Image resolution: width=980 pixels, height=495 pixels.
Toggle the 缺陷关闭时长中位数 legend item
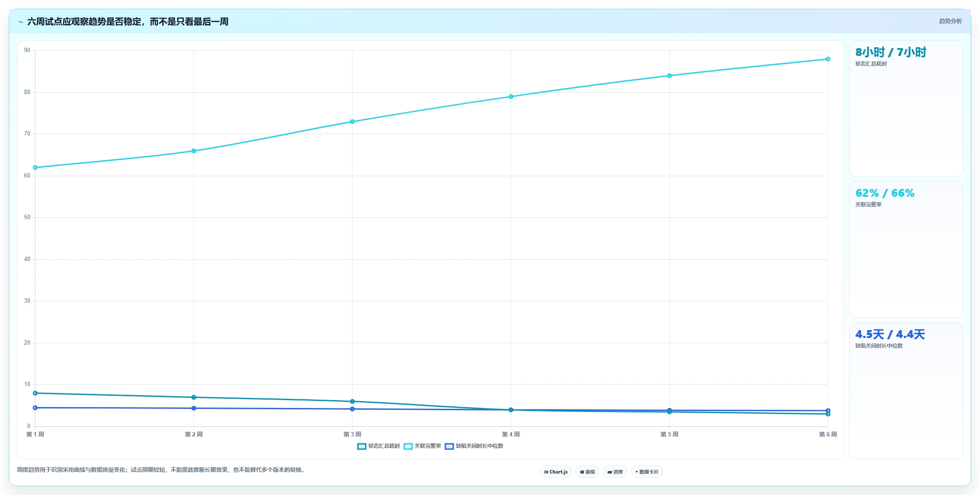pyautogui.click(x=474, y=446)
